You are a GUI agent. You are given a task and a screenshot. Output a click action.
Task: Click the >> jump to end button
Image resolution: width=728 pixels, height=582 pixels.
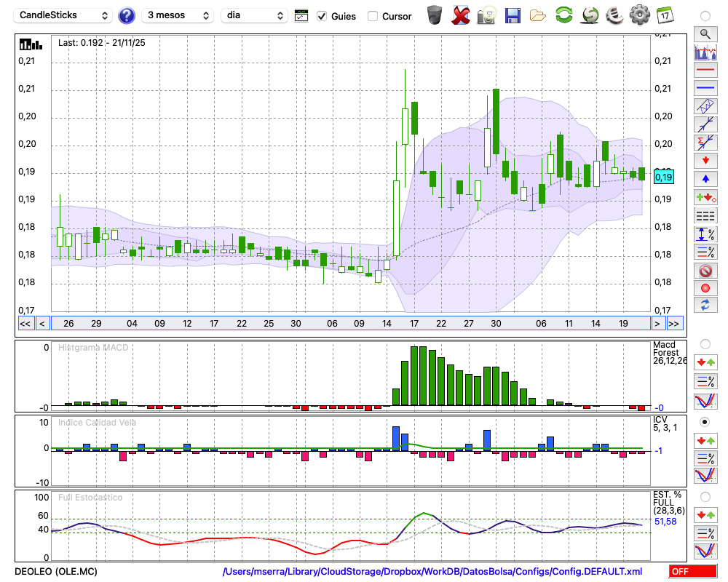(x=674, y=323)
